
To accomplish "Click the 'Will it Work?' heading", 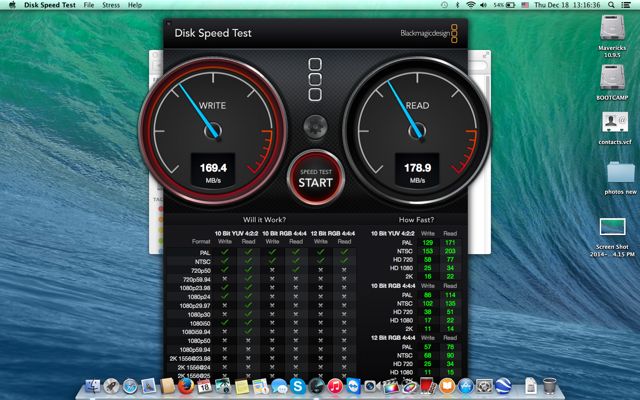I will (264, 220).
